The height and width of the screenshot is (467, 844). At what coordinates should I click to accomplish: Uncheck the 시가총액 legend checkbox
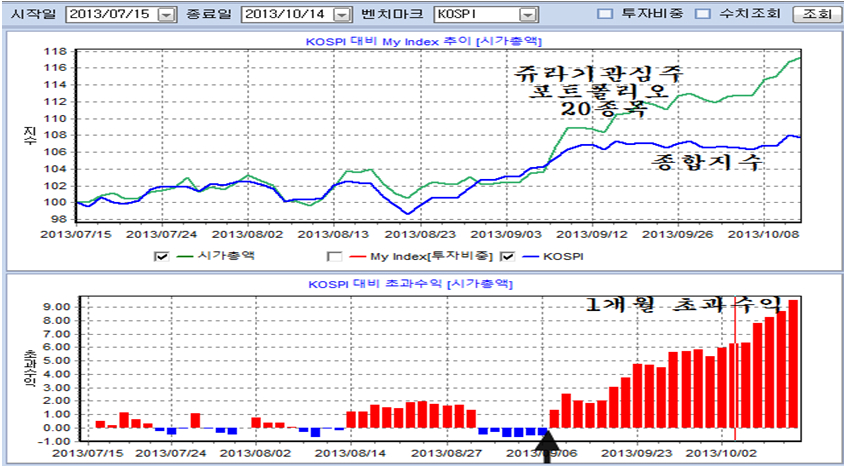click(x=160, y=256)
